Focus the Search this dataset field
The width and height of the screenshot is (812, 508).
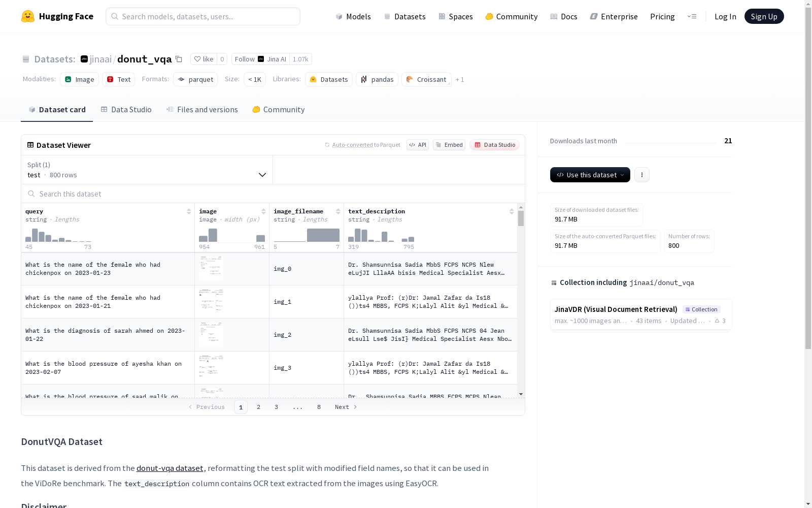273,194
